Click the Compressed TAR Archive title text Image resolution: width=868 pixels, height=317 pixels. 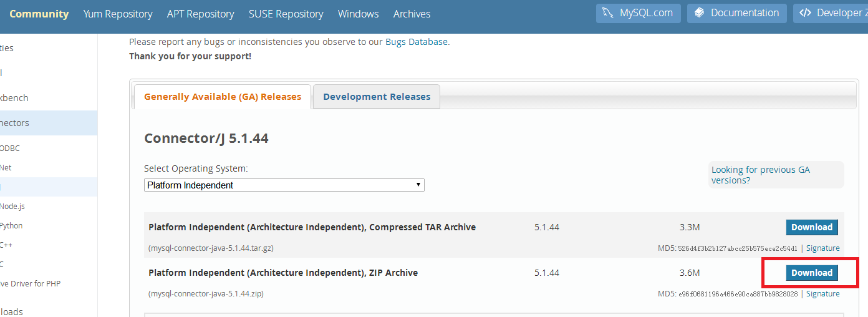[312, 227]
